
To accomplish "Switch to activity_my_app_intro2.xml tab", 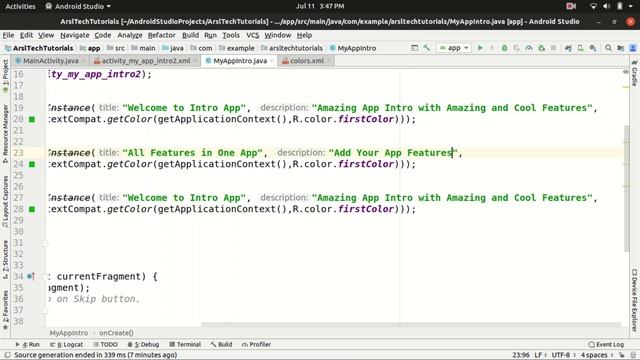I will pyautogui.click(x=145, y=61).
